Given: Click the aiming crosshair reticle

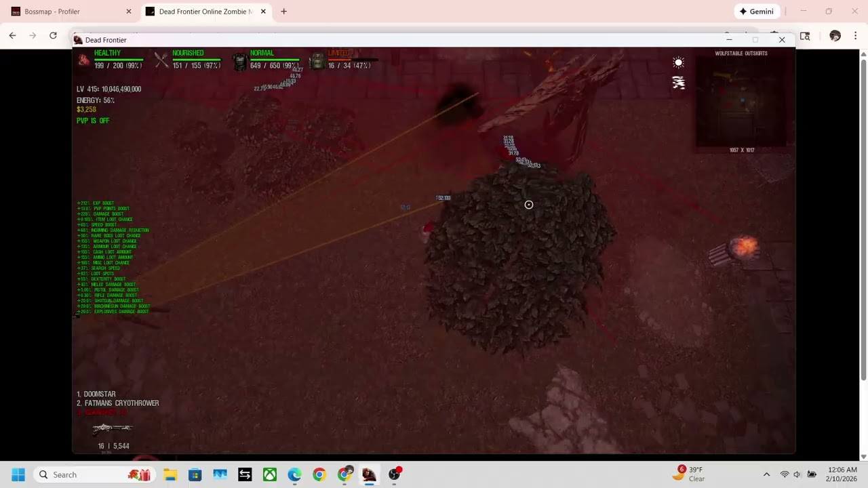Looking at the screenshot, I should click(529, 205).
